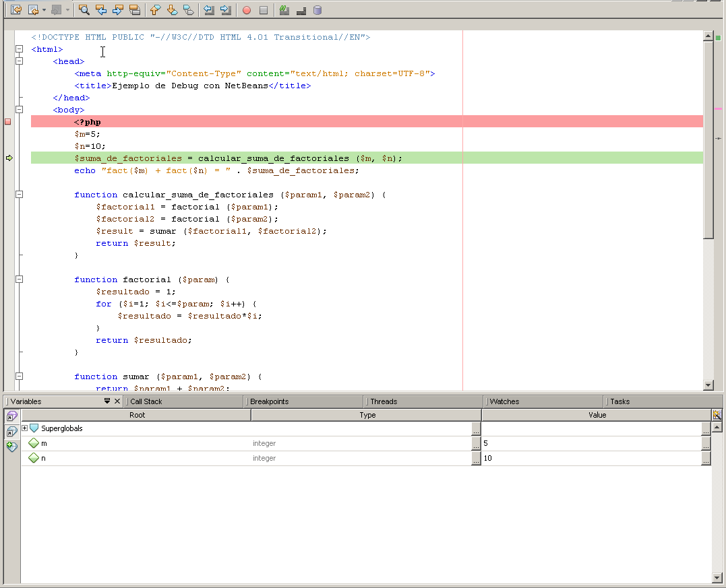Collapse the calcular_suma_de_factoriales function fold
726x588 pixels.
[20, 195]
